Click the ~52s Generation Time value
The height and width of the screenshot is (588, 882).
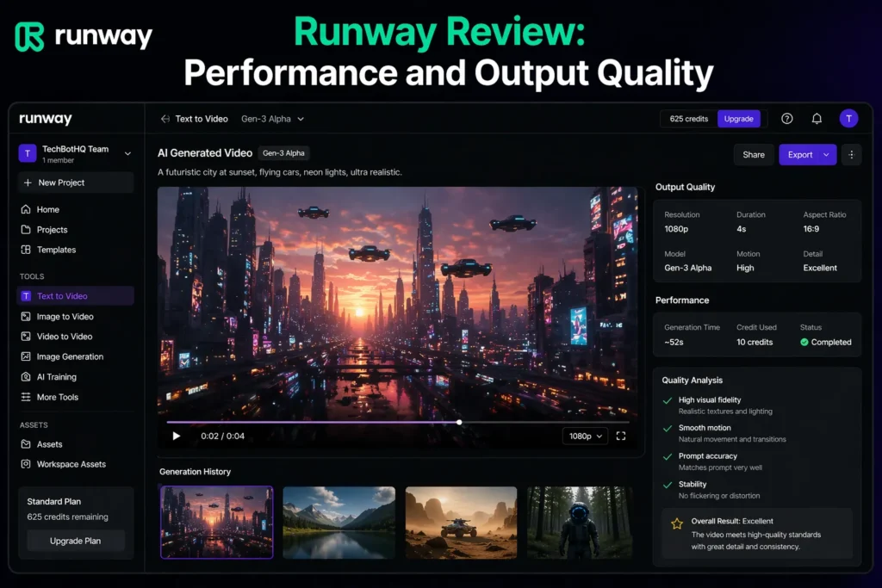674,342
